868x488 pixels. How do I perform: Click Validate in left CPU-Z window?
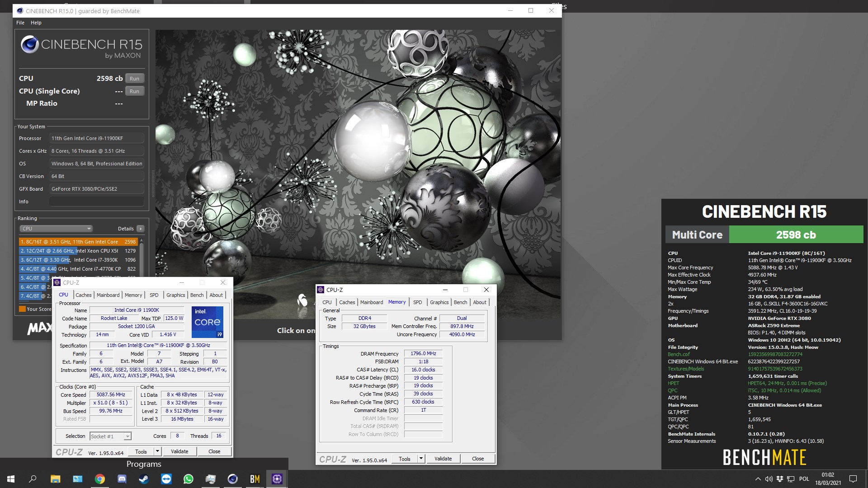click(179, 451)
